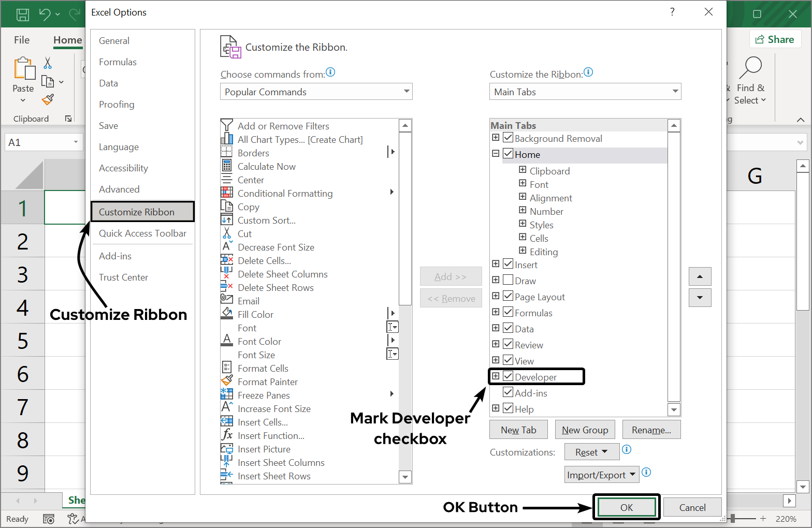Click the New Tab button
Screen dimensions: 812x528
tap(518, 430)
